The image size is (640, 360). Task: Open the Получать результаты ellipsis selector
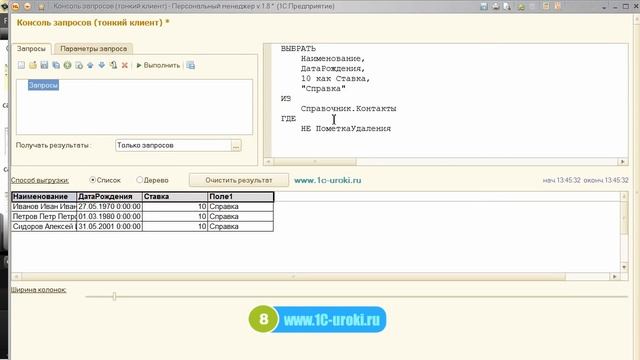[x=236, y=145]
